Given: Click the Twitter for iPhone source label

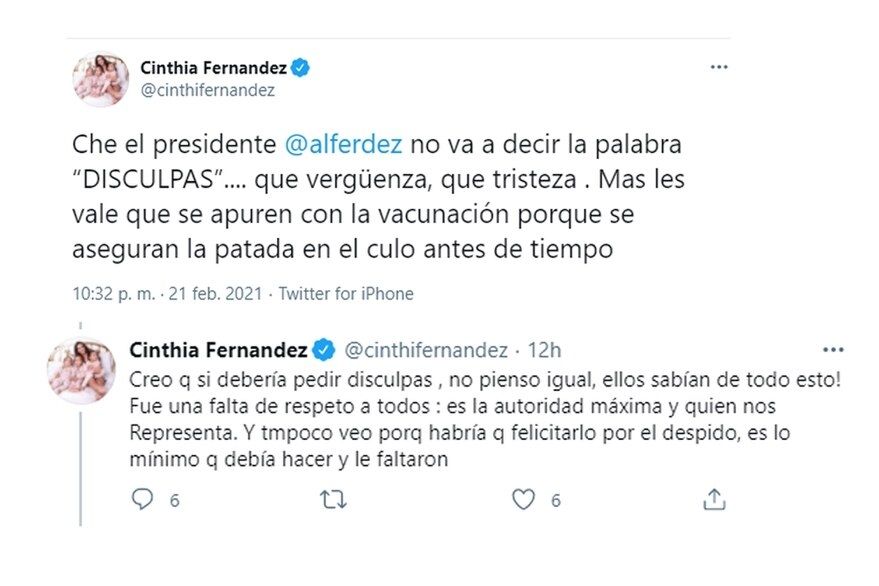Looking at the screenshot, I should (346, 294).
